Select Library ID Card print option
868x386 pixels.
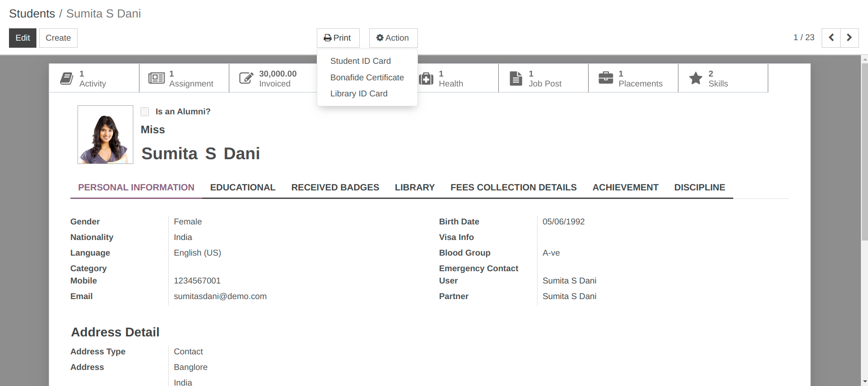359,94
